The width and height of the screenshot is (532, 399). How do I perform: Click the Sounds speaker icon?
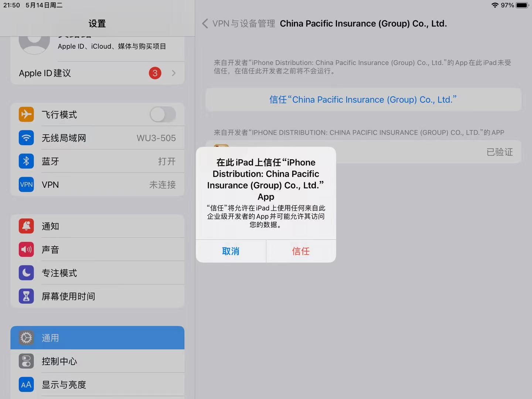tap(26, 249)
